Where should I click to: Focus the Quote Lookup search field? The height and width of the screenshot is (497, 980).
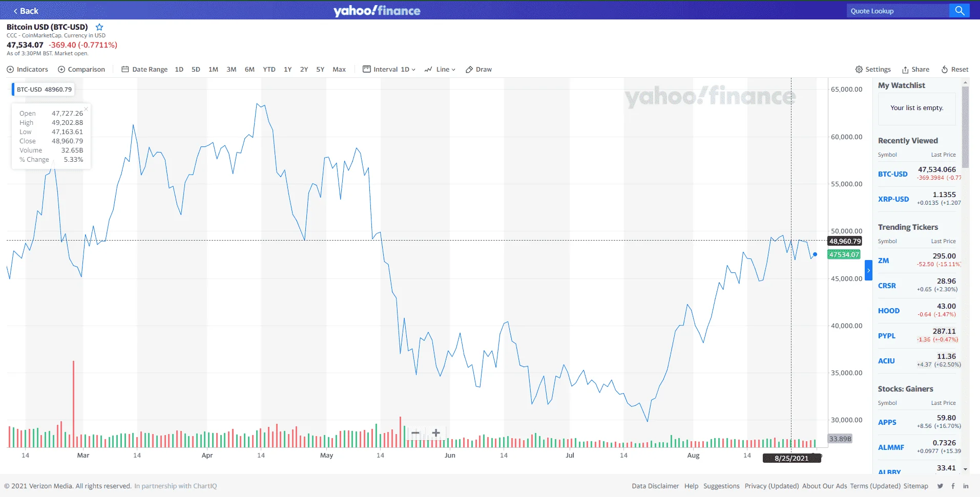898,11
